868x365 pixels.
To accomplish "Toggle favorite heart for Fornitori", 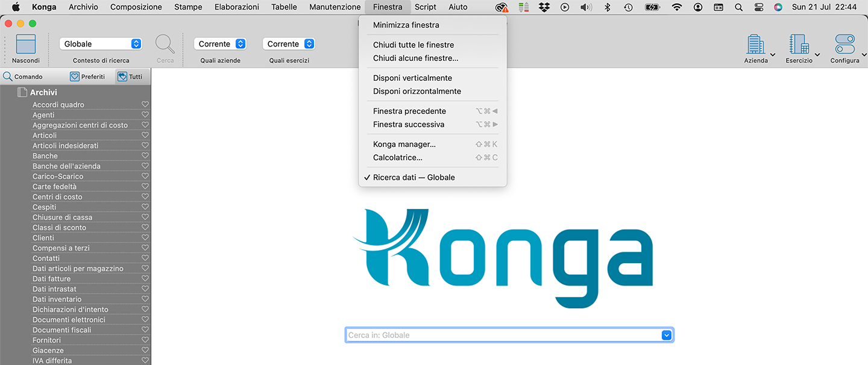I will coord(145,340).
